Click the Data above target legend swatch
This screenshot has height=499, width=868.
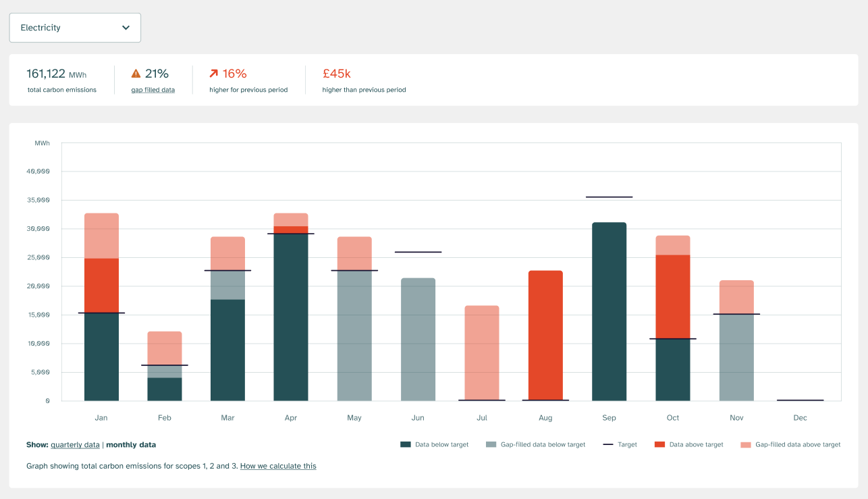point(660,445)
